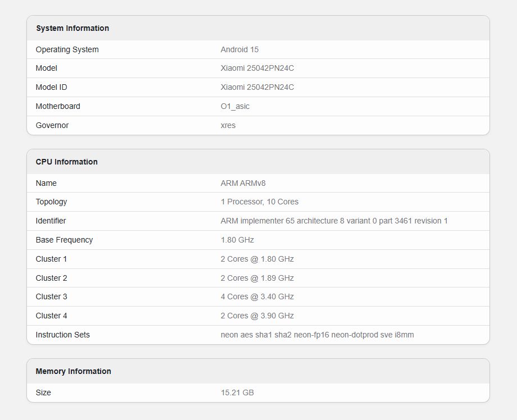Click the Android 15 value
This screenshot has height=420, width=517.
coord(239,50)
